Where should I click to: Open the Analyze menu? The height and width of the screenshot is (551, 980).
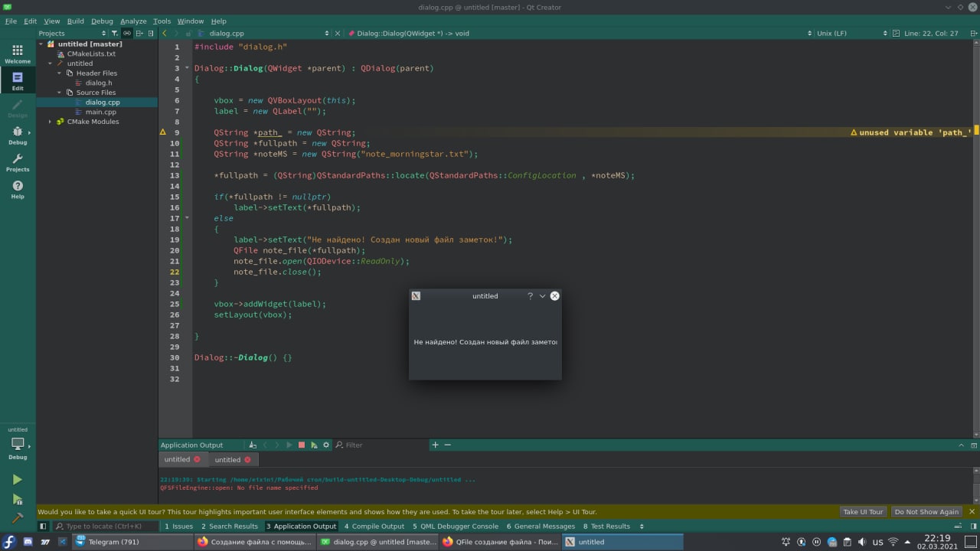[132, 21]
